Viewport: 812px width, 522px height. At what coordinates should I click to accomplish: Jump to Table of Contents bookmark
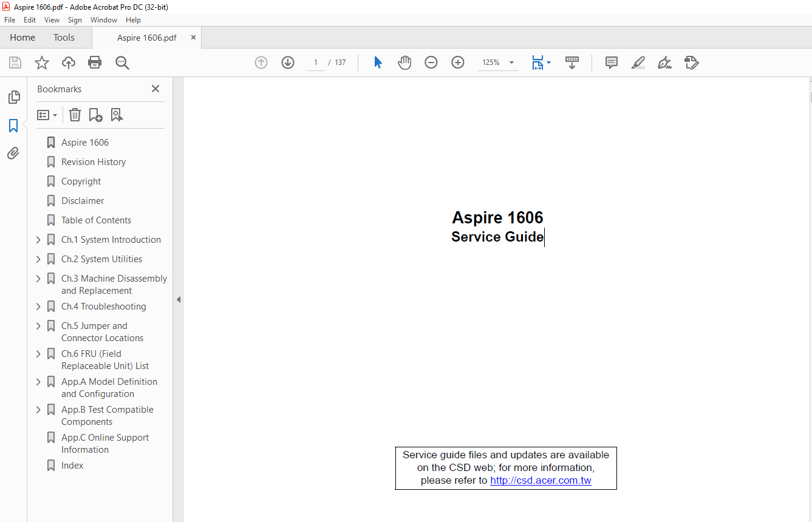point(96,220)
